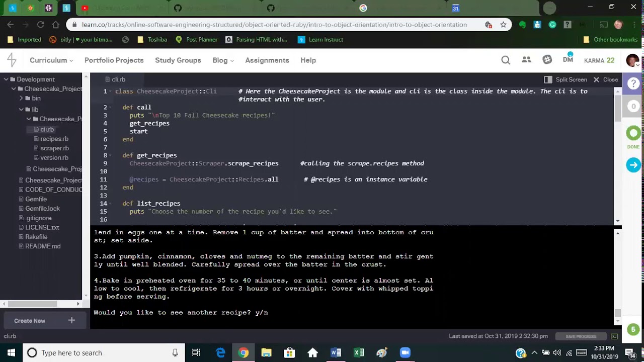Screen dimensions: 644x362
Task: Collapse the Cheesecake_Project root folder
Action: click(14, 89)
